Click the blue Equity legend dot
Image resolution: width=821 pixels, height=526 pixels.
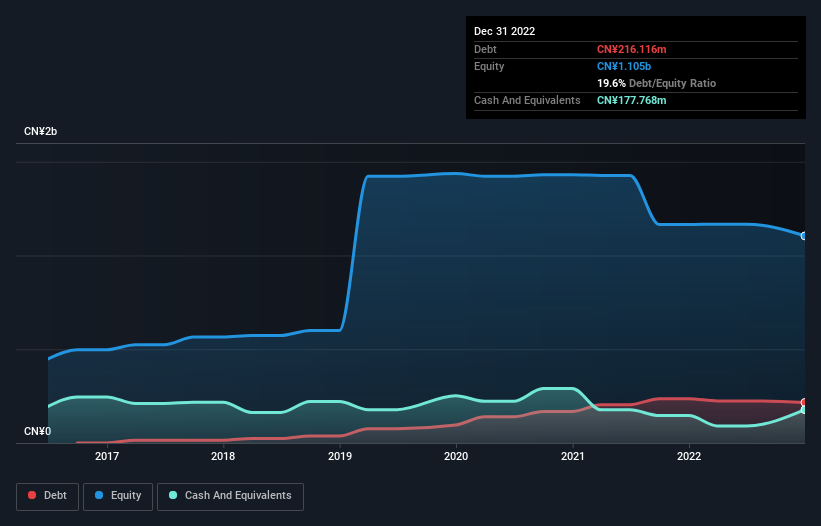coord(99,495)
